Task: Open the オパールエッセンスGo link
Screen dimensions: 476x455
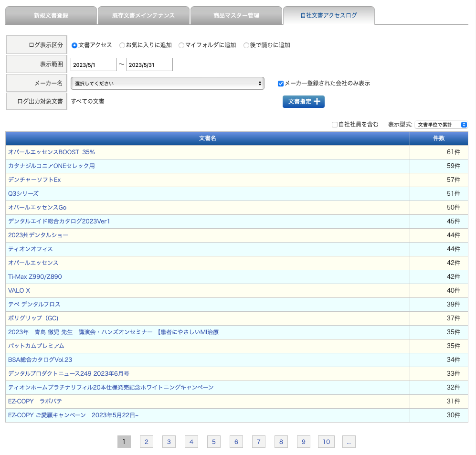Action: coord(37,208)
